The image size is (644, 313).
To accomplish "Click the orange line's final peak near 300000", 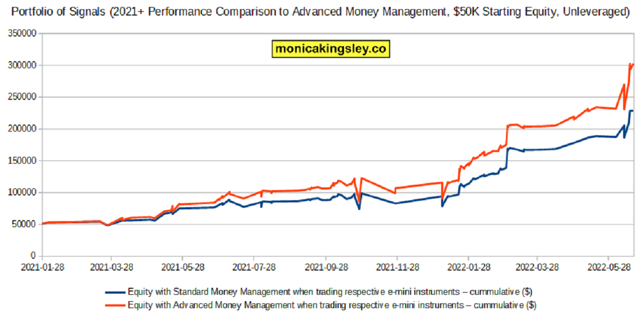I will pyautogui.click(x=630, y=64).
